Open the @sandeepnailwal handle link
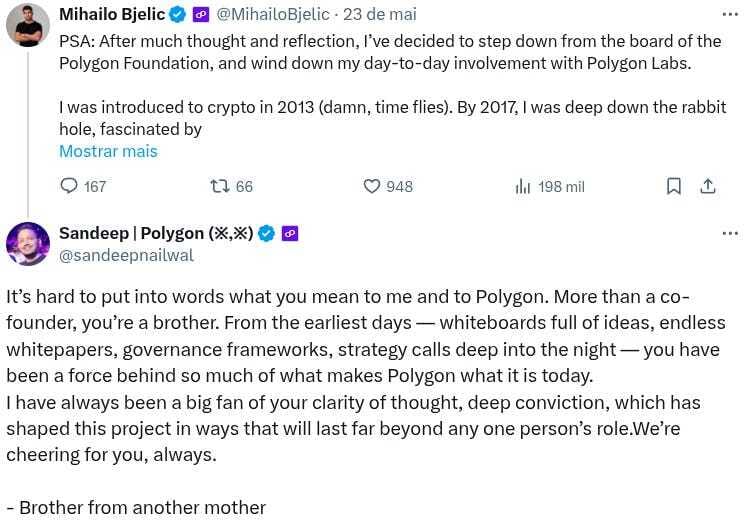 [126, 255]
